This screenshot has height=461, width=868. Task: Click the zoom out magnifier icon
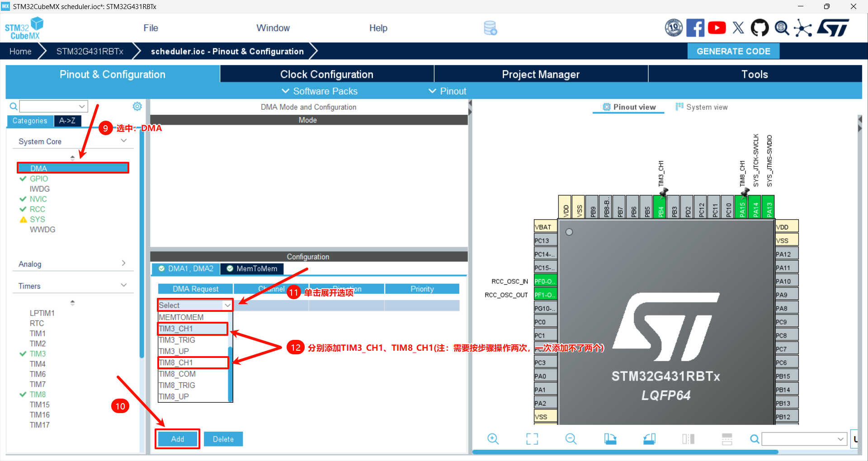tap(571, 439)
